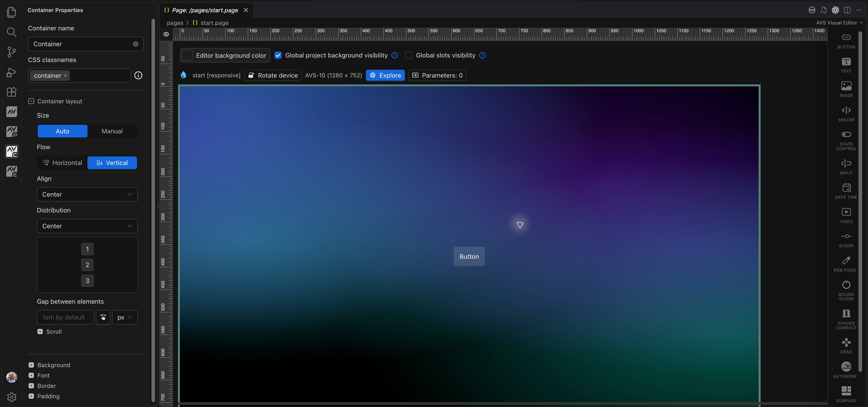Add the Input component from palette
This screenshot has height=407, width=868.
pyautogui.click(x=846, y=167)
